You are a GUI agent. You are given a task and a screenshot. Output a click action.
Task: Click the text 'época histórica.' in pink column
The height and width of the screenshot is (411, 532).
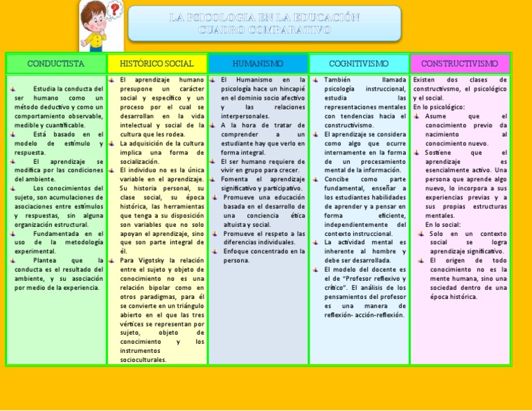point(454,297)
